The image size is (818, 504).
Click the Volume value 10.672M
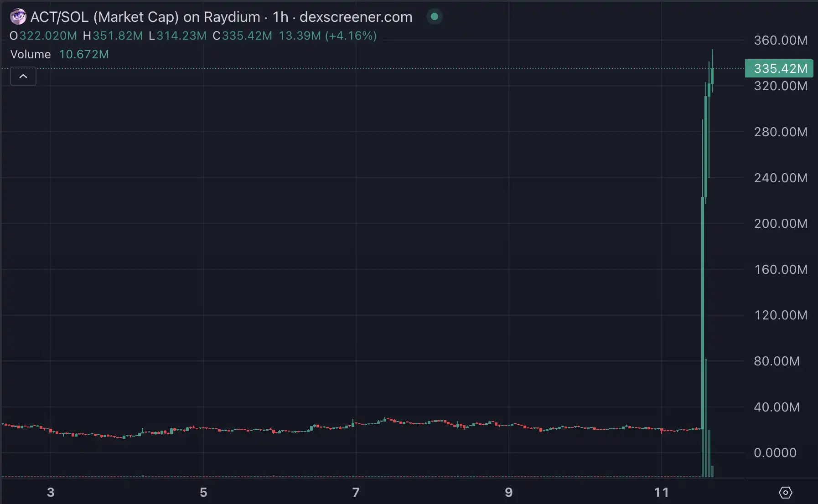tap(84, 54)
